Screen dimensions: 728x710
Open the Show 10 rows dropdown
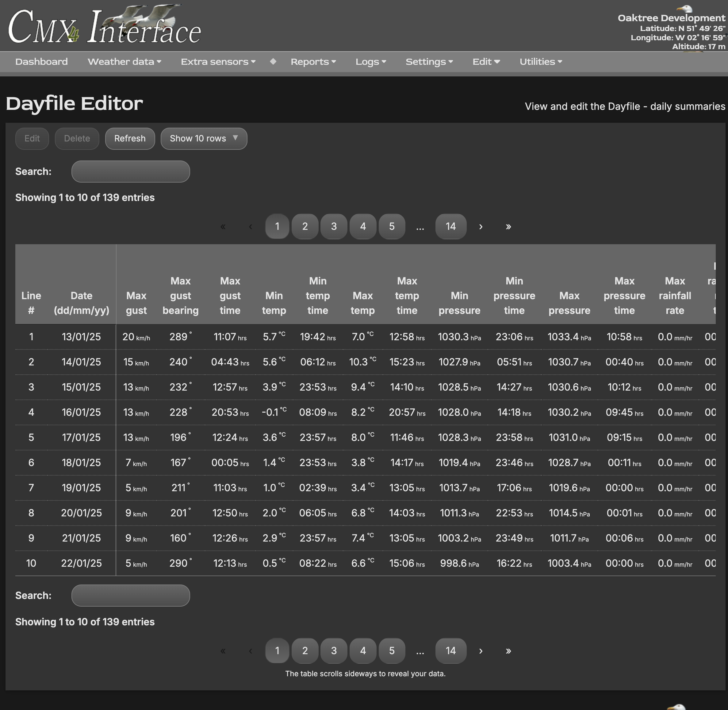point(204,138)
